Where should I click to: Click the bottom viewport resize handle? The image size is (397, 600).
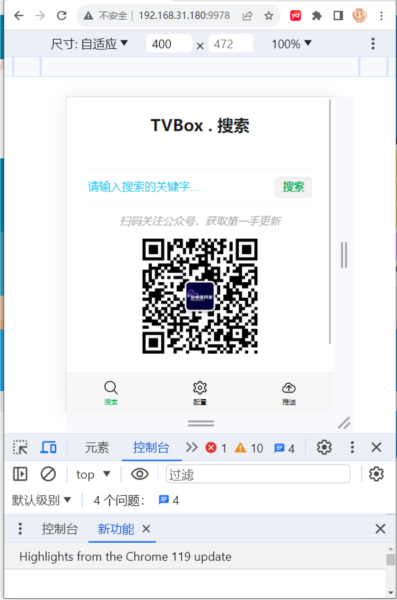point(201,423)
